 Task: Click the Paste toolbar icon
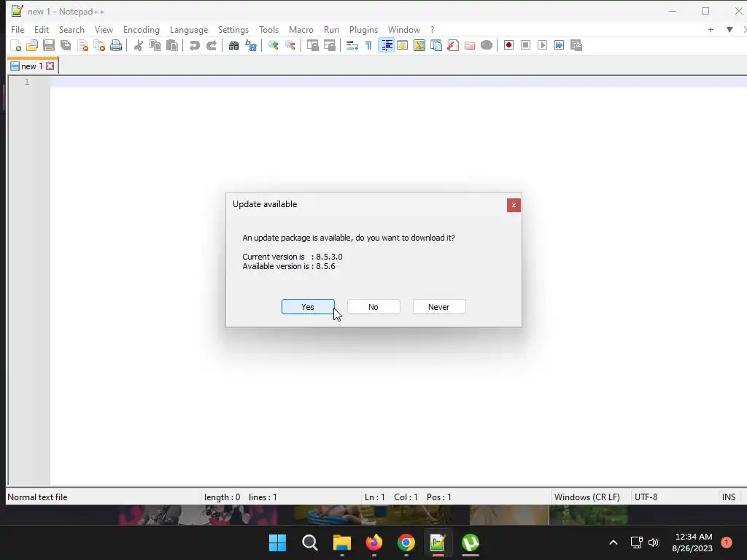click(x=172, y=45)
